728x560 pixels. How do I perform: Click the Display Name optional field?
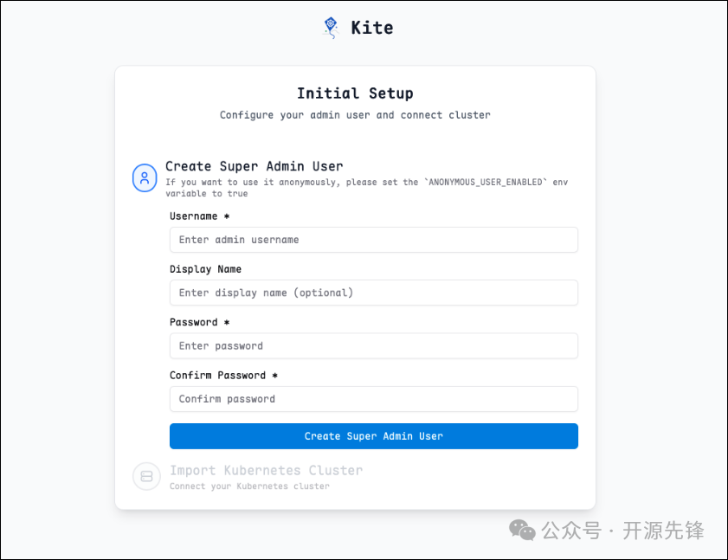point(373,293)
